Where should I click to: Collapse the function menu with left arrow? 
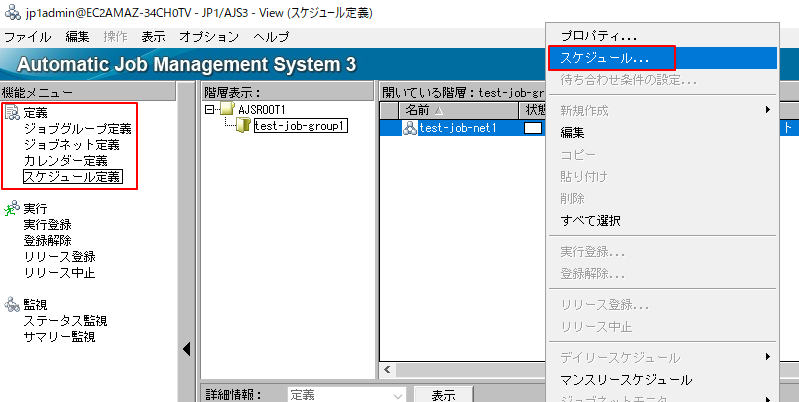coord(187,350)
